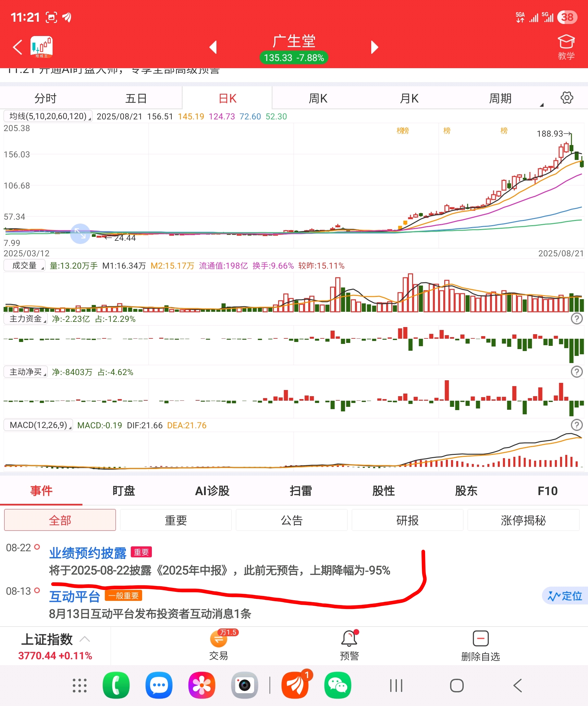Open 业绩预约披露 event link
588x706 pixels.
pos(88,553)
